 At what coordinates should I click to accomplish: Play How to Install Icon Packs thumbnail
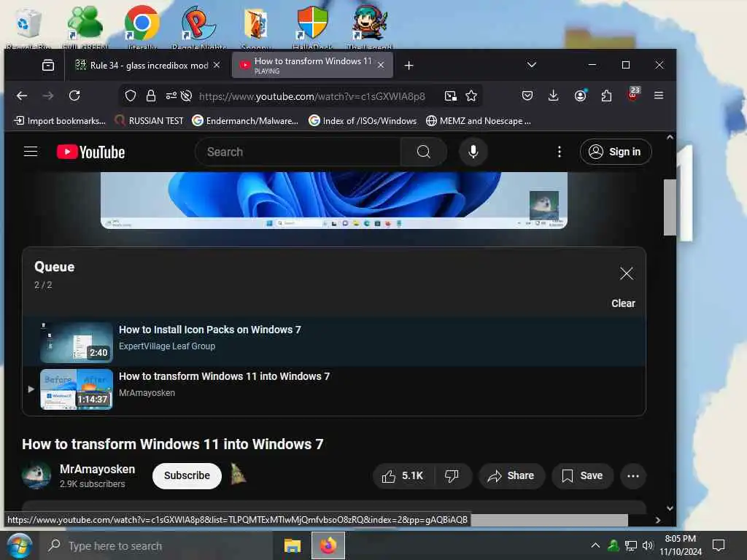pos(77,343)
